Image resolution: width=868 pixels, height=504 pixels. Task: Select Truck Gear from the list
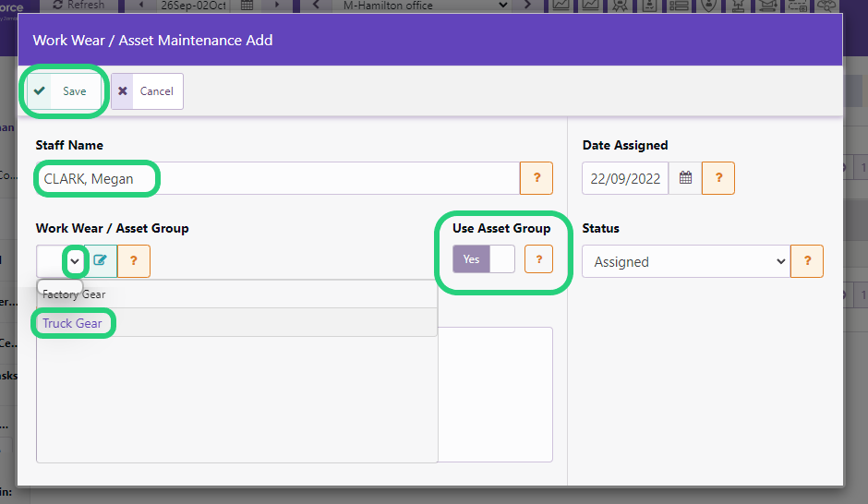(237, 323)
